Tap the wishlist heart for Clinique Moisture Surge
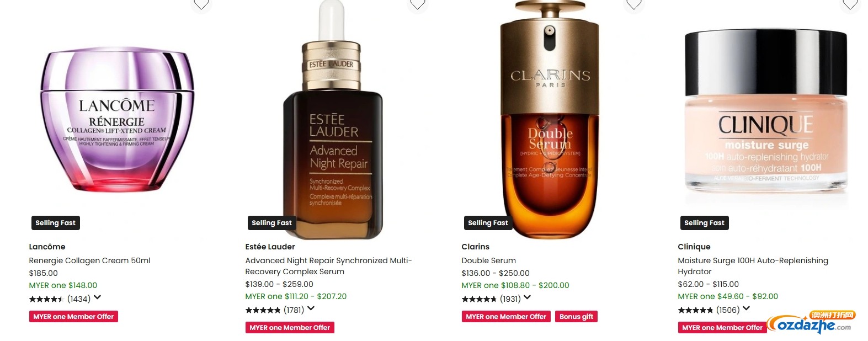Screen dimensions: 868x341 pyautogui.click(x=850, y=4)
